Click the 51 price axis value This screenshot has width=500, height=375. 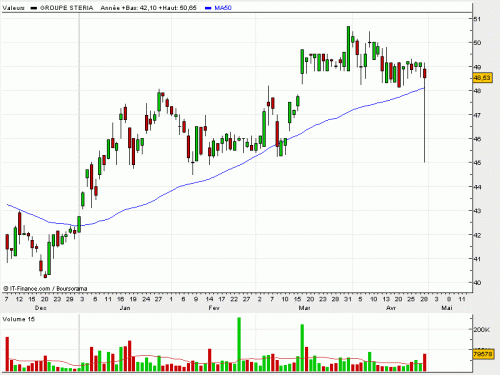477,19
